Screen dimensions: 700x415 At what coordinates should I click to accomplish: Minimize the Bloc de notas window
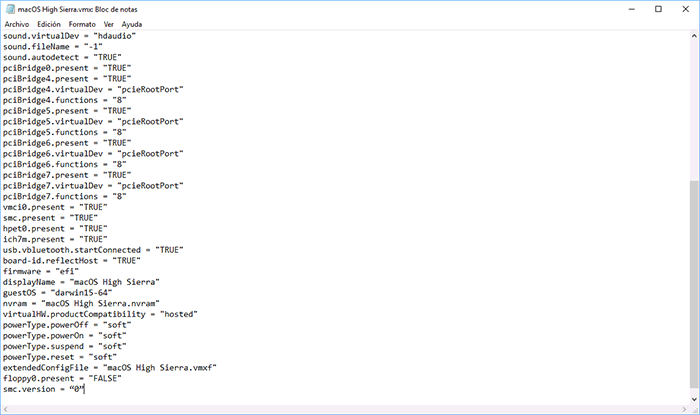[631, 9]
